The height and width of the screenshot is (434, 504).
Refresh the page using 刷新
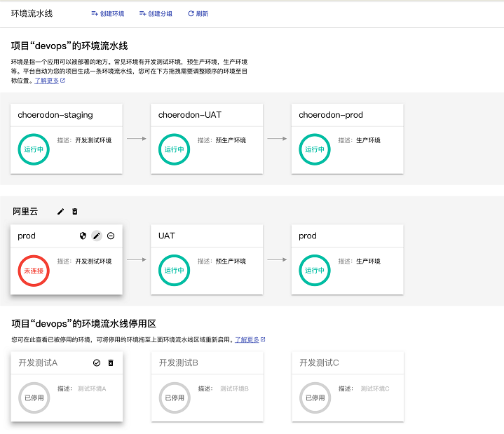pos(198,13)
